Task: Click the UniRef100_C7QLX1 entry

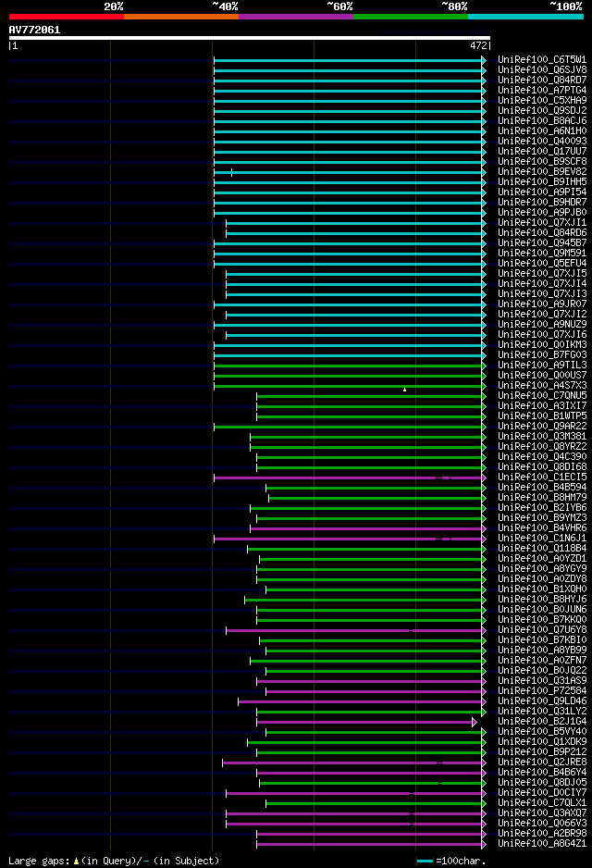Action: tap(542, 802)
